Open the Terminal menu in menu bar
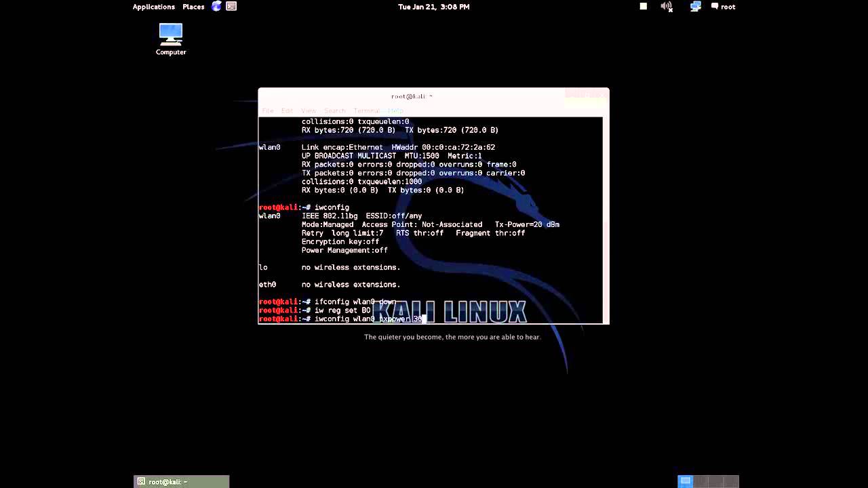Image resolution: width=868 pixels, height=488 pixels. (366, 110)
